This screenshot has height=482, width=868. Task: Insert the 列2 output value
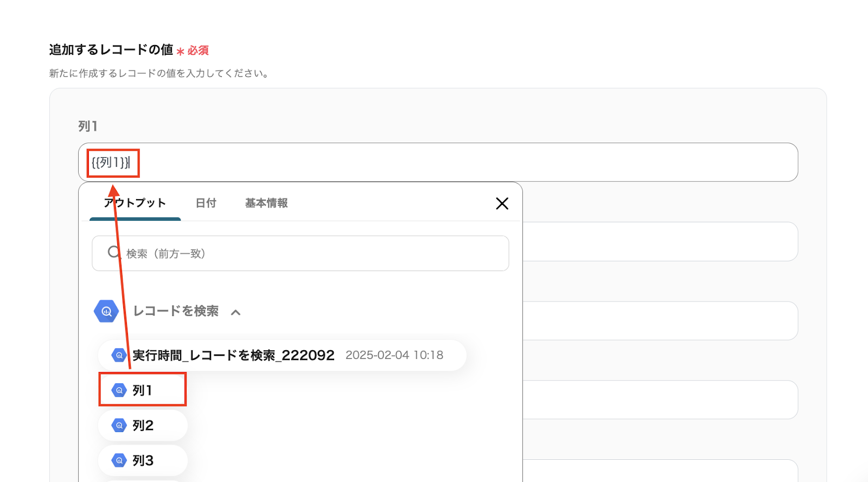tap(143, 426)
